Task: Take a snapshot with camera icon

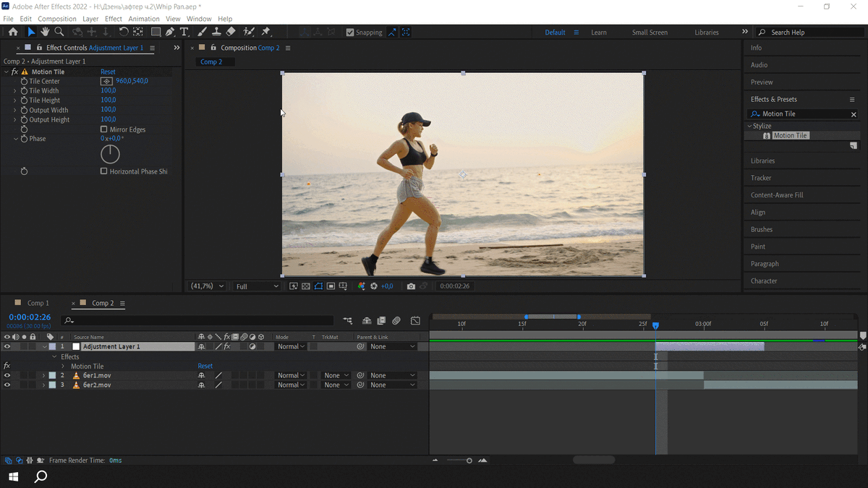Action: click(x=411, y=286)
